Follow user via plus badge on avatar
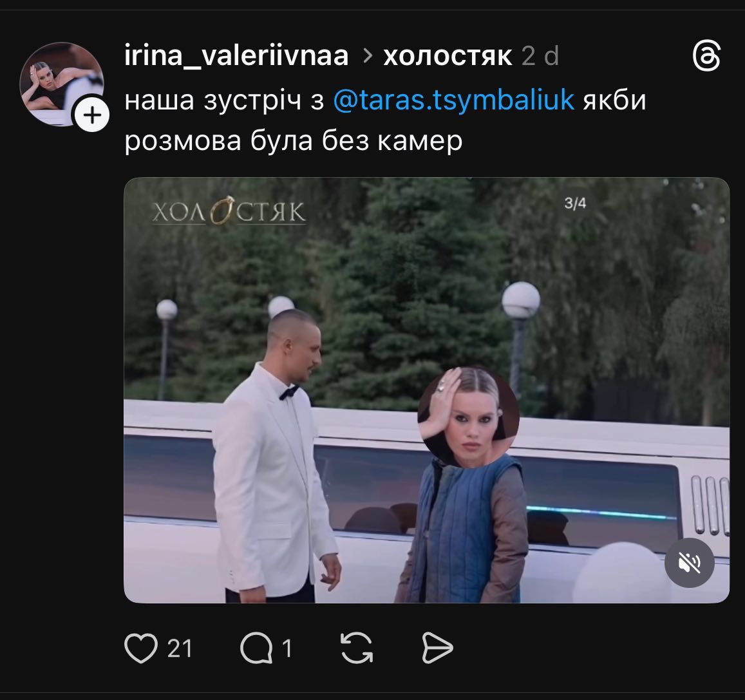745x700 pixels. [91, 115]
